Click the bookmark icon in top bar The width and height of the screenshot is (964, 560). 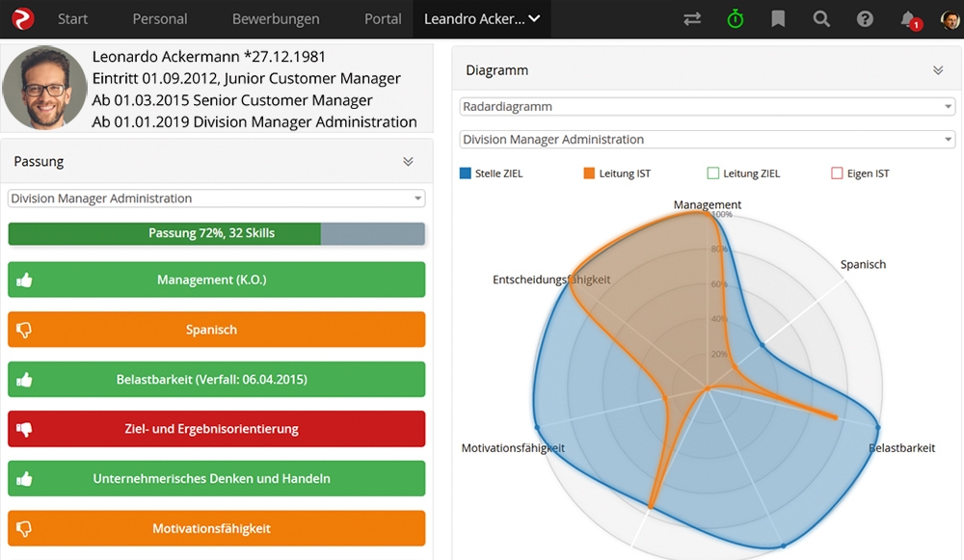(x=778, y=19)
